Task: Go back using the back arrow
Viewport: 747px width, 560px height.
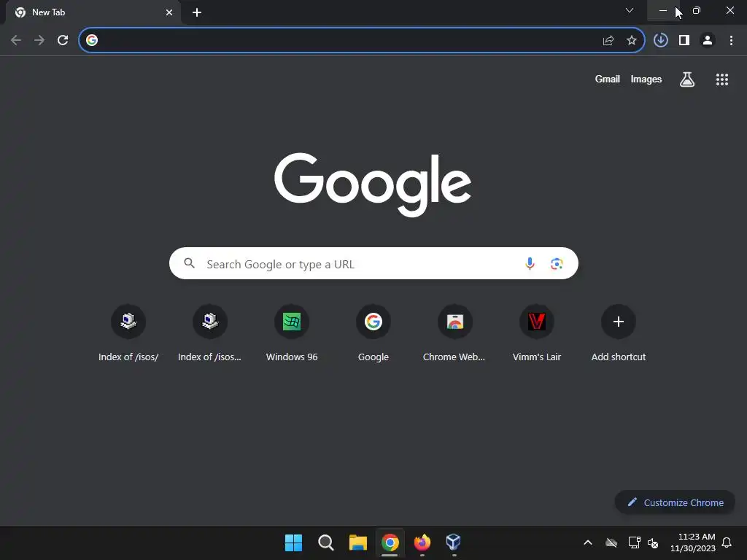Action: coord(16,41)
